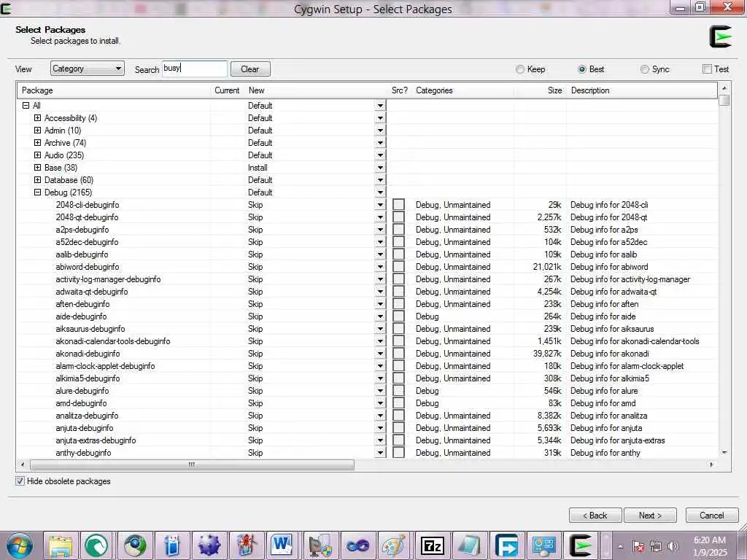Expand the Archive (74) category
This screenshot has width=747, height=560.
[x=38, y=142]
